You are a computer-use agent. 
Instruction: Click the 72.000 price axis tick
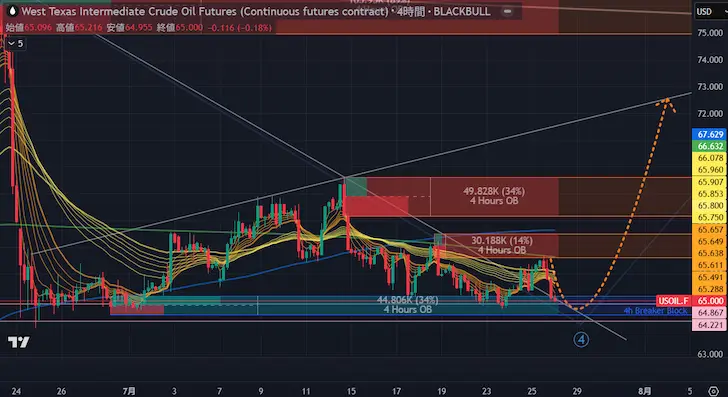click(x=710, y=113)
